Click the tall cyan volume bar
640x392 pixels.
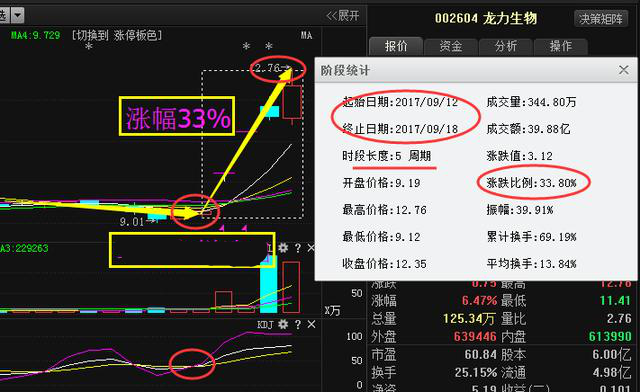click(x=269, y=284)
